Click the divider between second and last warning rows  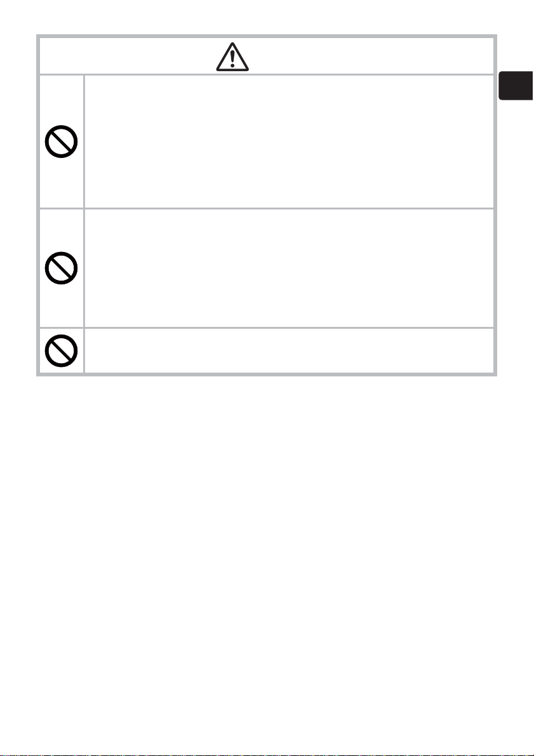coord(267,328)
